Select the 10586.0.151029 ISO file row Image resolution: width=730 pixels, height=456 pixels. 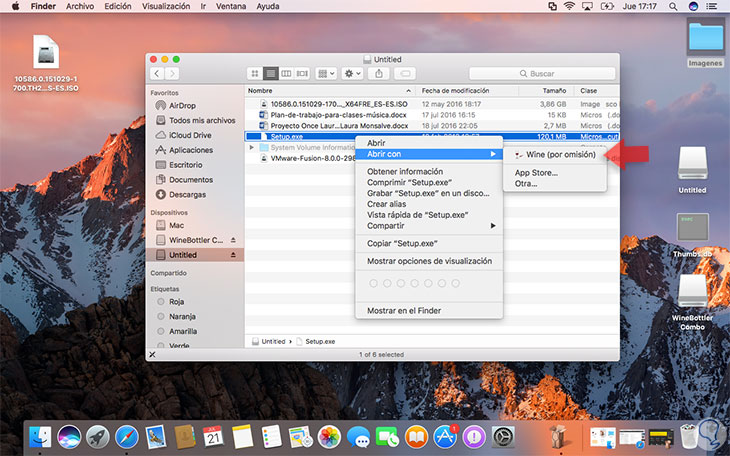click(432, 104)
